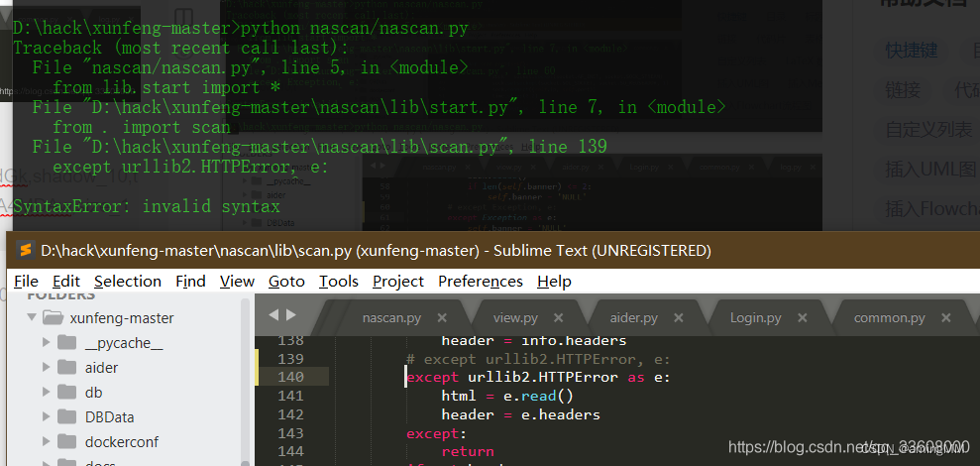Close the nascan.py tab

tap(442, 317)
